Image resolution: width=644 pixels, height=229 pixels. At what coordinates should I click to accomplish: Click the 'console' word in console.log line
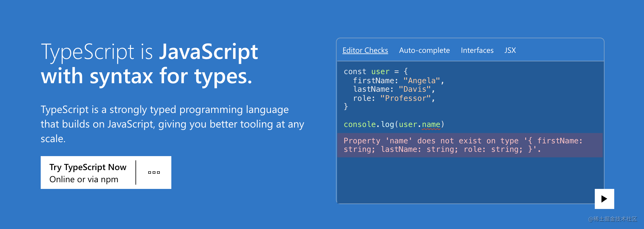(360, 125)
